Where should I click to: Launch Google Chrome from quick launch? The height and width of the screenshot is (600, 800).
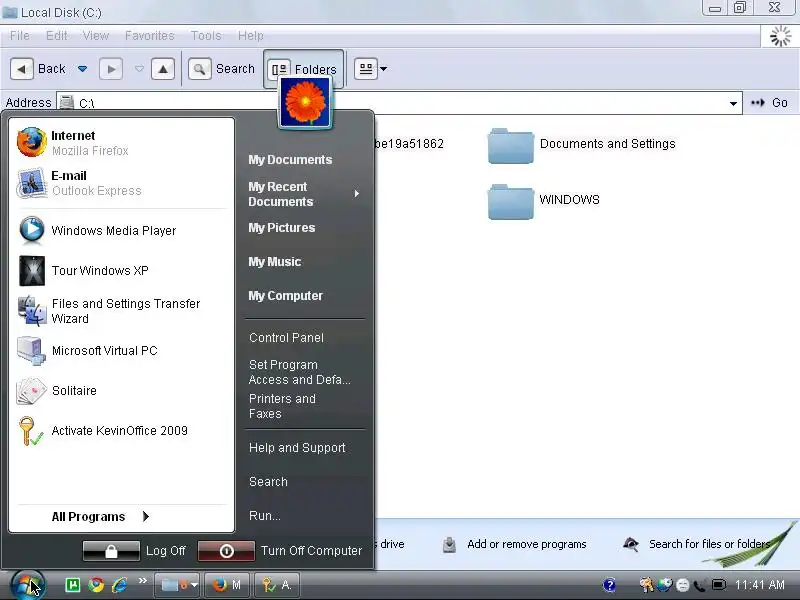[x=96, y=585]
